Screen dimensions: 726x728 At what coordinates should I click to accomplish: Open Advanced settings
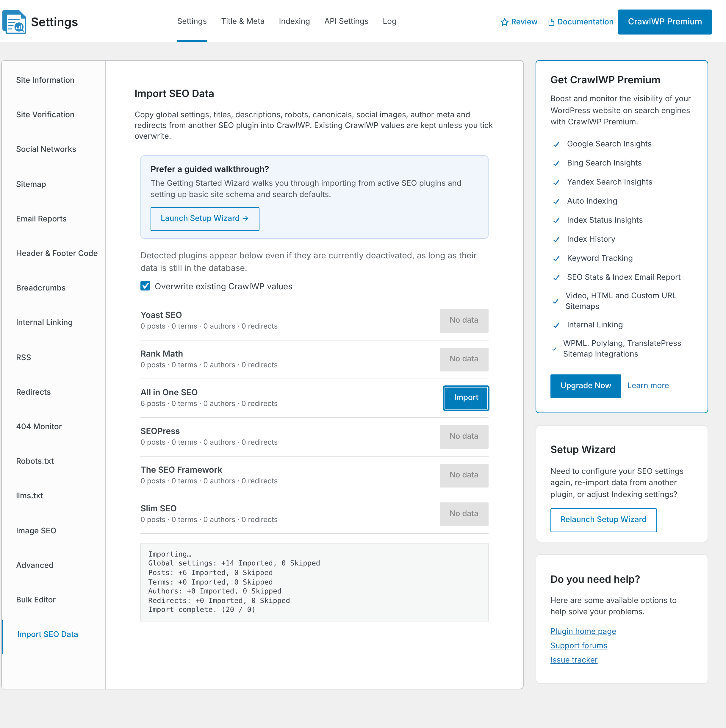pos(35,565)
